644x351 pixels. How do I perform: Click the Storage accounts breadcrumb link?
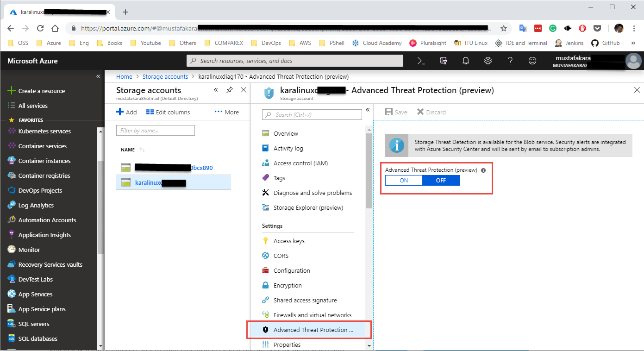[165, 77]
